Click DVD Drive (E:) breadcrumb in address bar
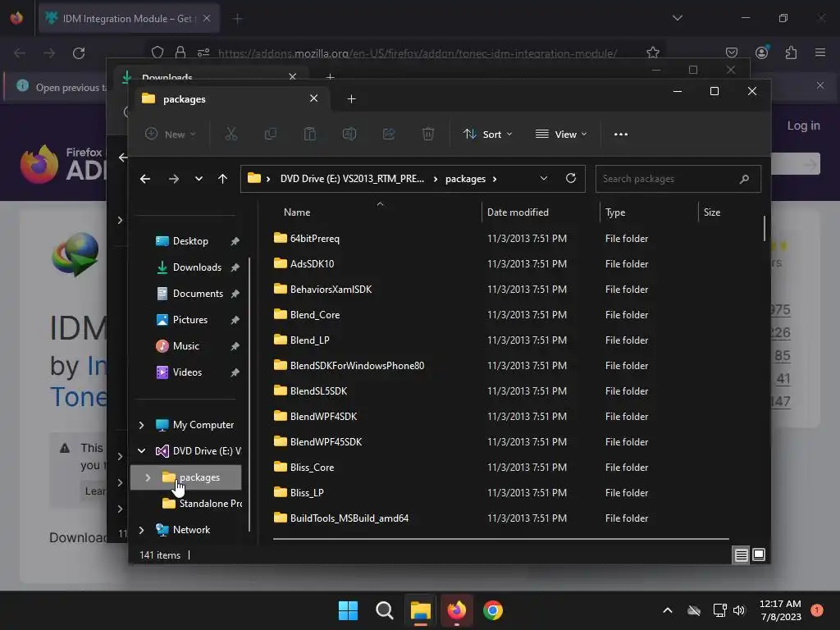840x630 pixels. pyautogui.click(x=352, y=179)
